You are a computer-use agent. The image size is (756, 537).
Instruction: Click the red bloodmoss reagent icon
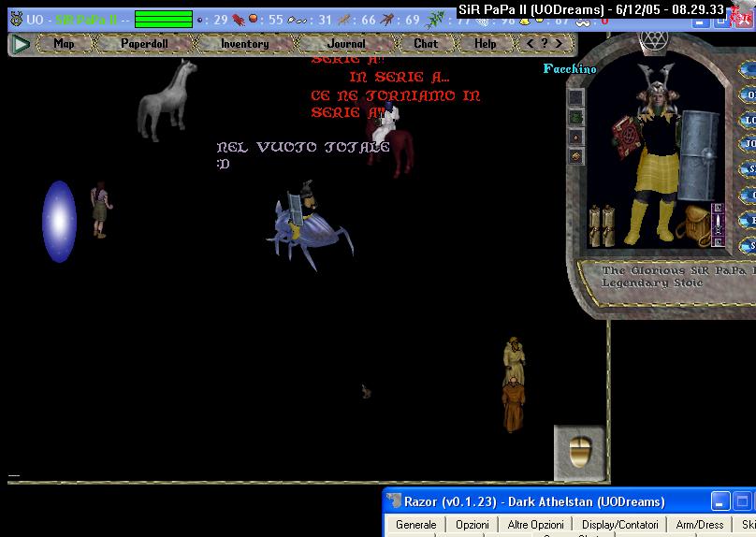pos(239,20)
